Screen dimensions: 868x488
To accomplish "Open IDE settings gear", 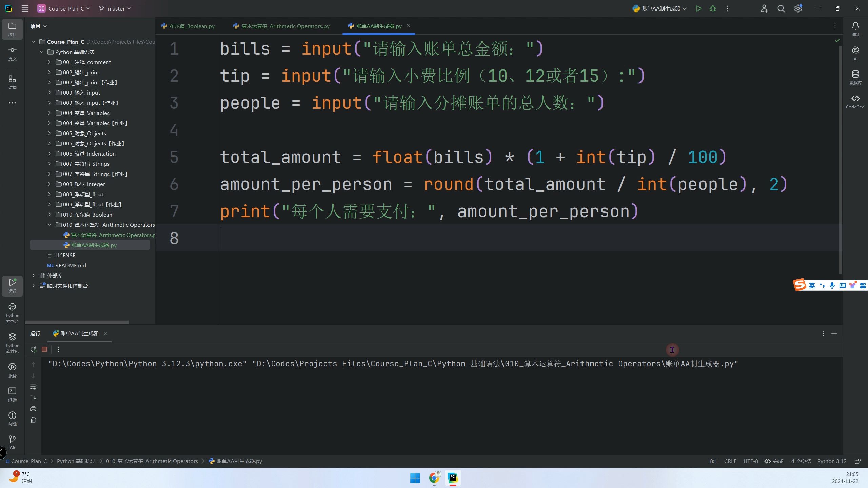I will click(x=798, y=8).
